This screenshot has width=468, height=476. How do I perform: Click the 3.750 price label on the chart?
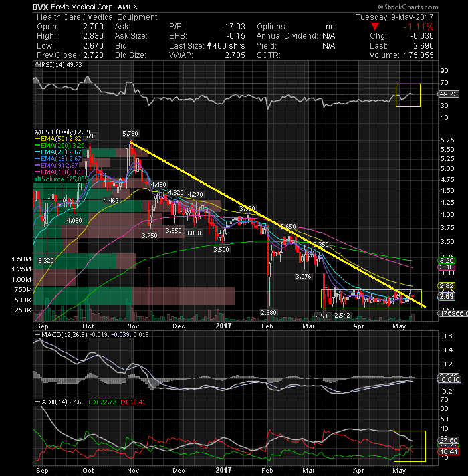(x=150, y=235)
